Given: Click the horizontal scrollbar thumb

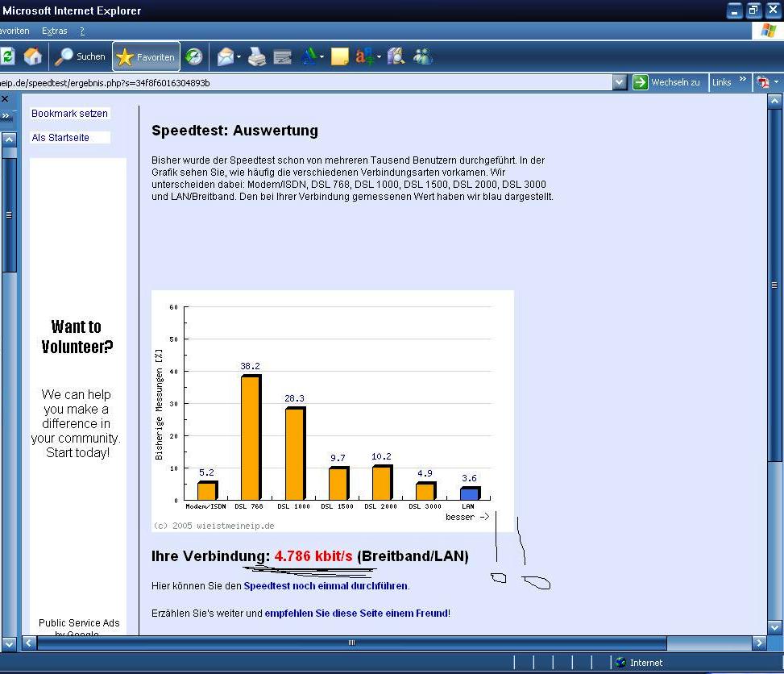Looking at the screenshot, I should pos(351,643).
